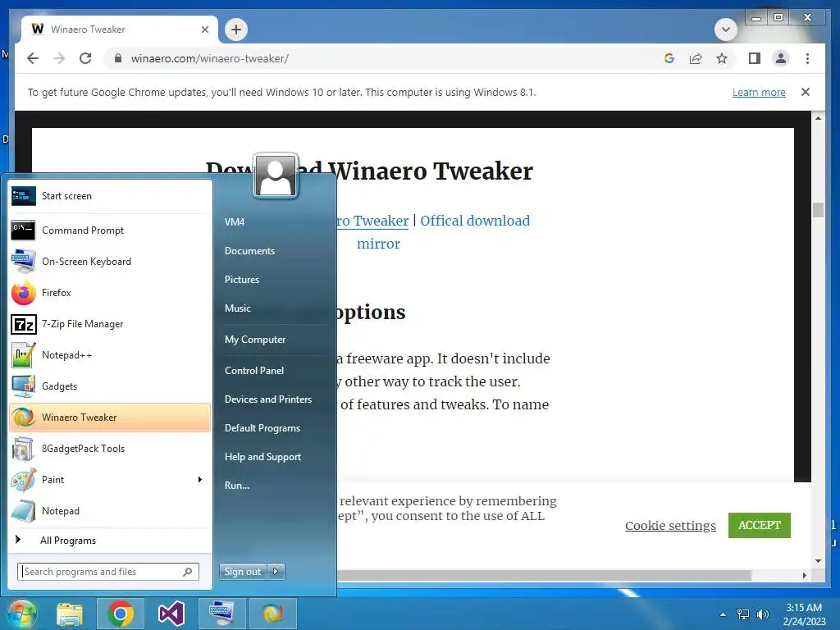
Task: Open Help and Support
Action: [262, 457]
